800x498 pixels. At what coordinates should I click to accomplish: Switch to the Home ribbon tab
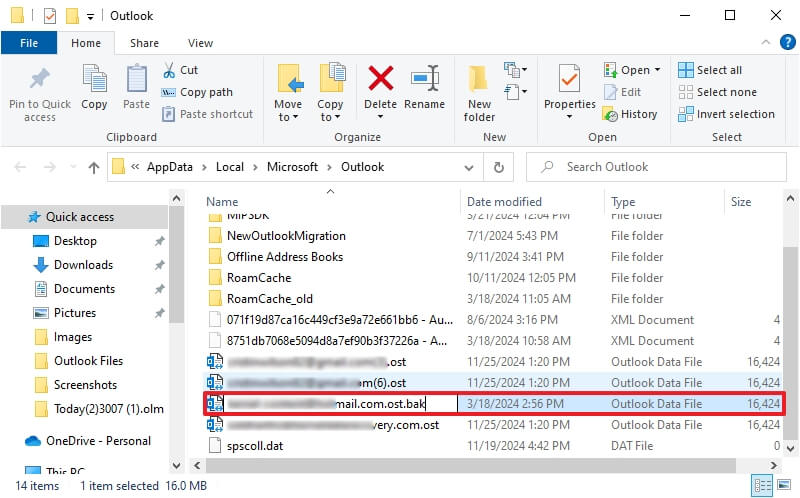tap(86, 43)
